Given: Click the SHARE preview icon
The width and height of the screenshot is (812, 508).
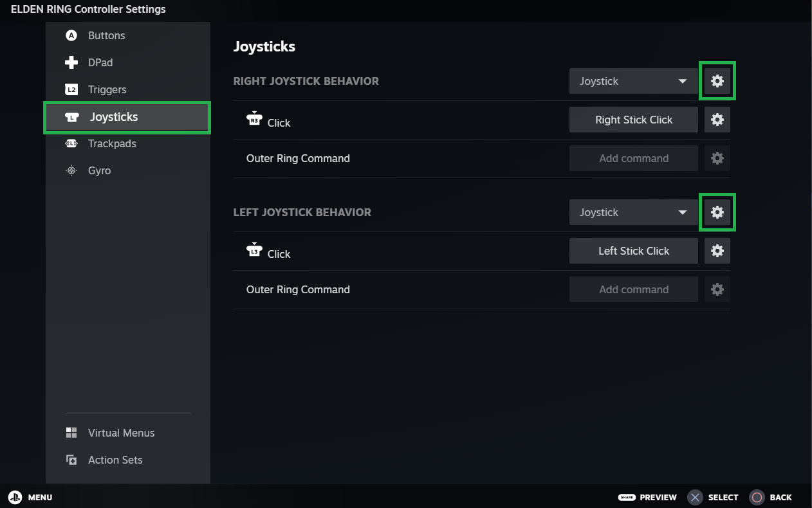Looking at the screenshot, I should click(627, 497).
